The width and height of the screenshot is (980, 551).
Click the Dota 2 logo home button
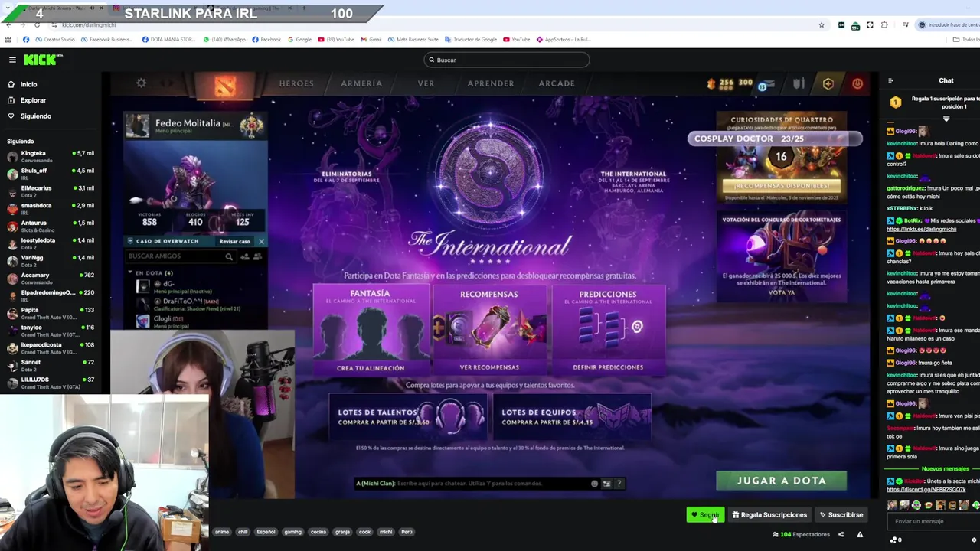tap(224, 86)
